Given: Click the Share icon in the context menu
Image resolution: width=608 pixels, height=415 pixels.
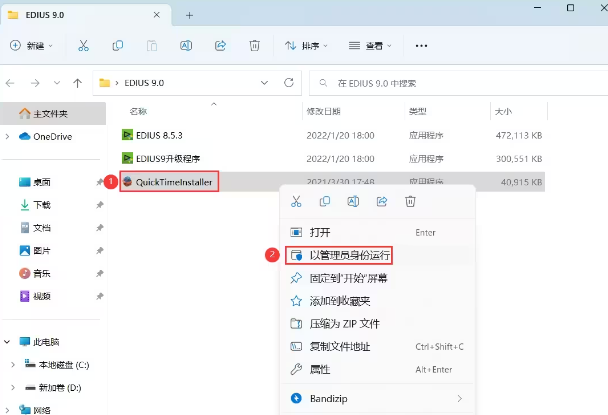Looking at the screenshot, I should pyautogui.click(x=382, y=201).
